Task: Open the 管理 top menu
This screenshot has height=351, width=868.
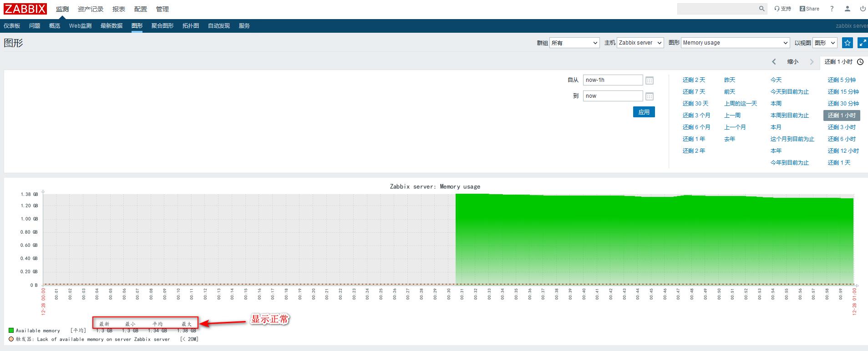Action: 162,9
